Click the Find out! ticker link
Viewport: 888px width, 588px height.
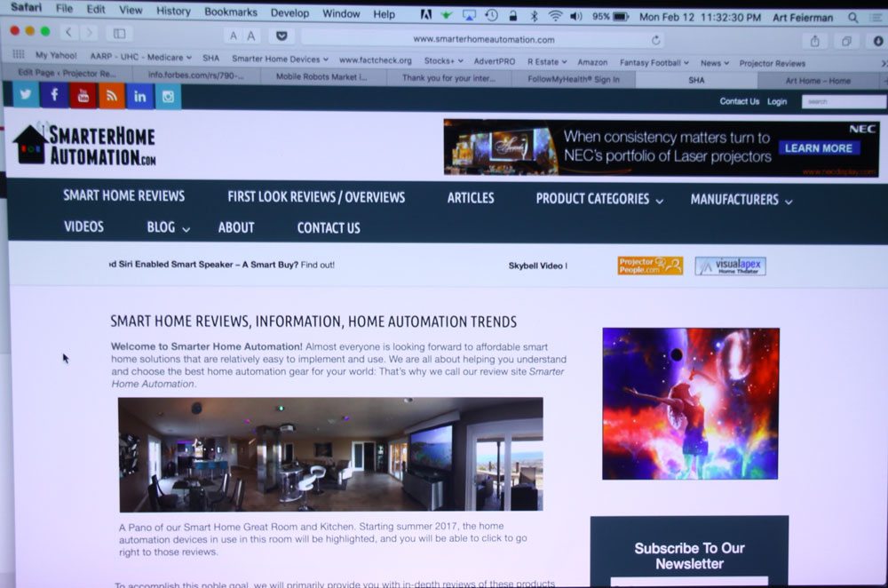point(317,265)
